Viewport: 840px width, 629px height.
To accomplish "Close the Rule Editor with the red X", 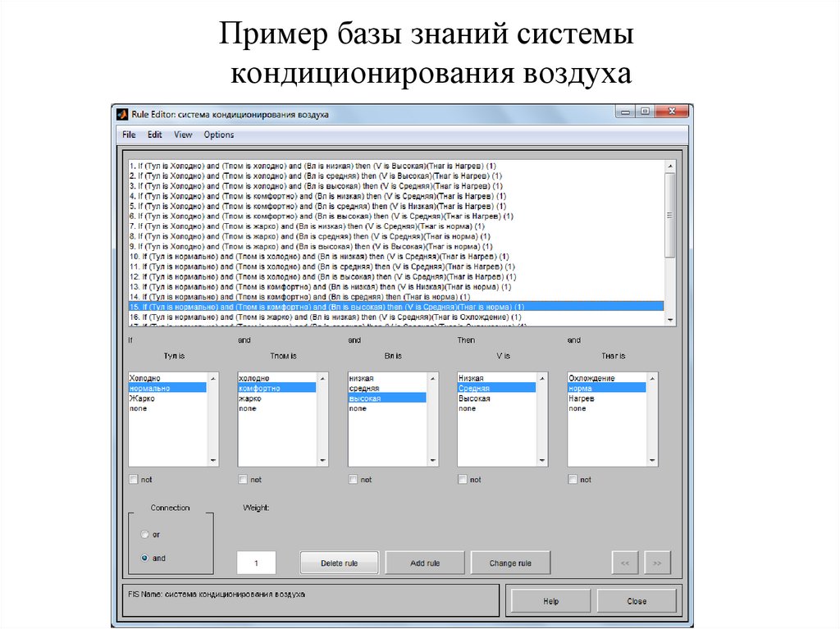I will pos(672,112).
